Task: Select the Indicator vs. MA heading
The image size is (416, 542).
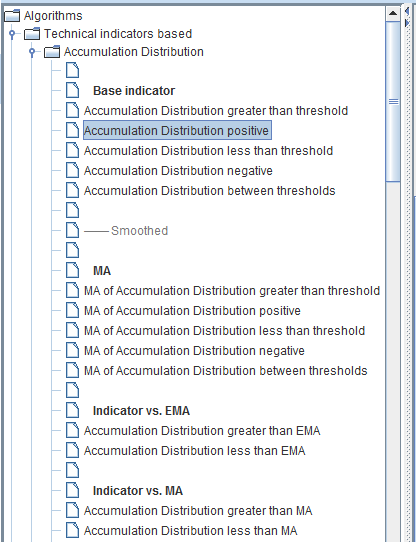Action: point(138,491)
